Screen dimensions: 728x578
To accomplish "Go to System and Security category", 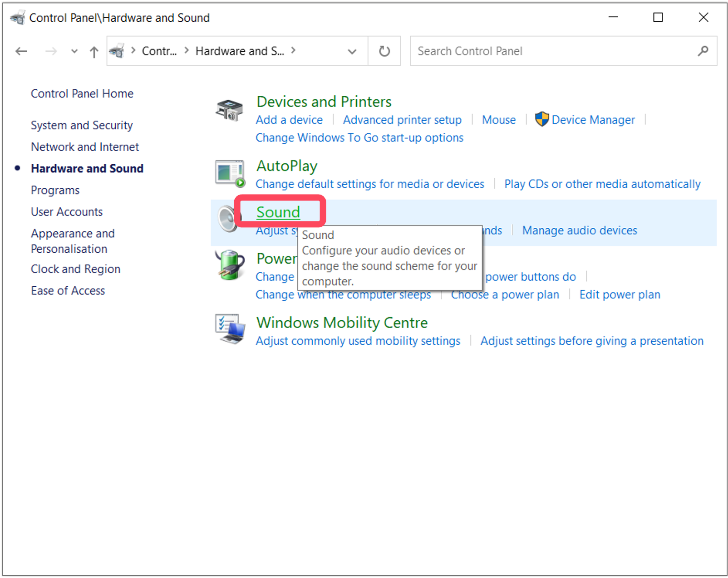I will pyautogui.click(x=82, y=125).
